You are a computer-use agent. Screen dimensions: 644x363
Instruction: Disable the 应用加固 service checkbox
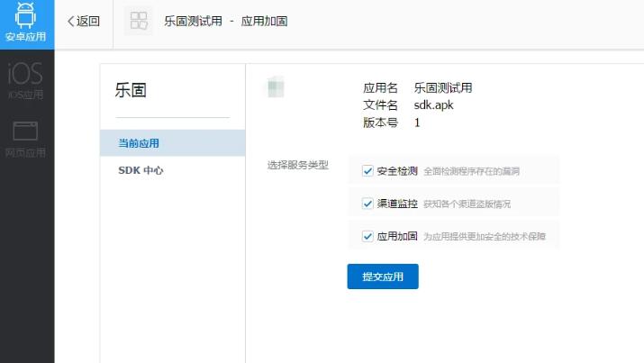click(x=367, y=237)
